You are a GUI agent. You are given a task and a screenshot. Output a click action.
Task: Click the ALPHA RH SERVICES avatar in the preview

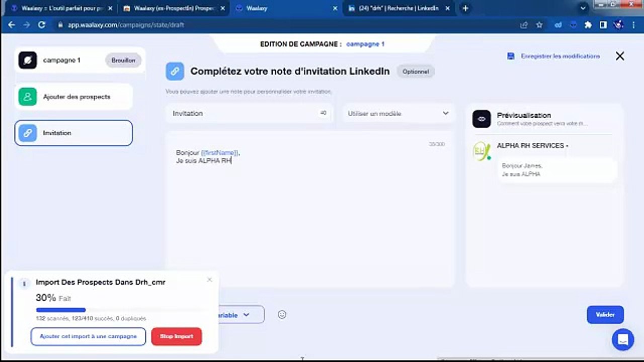pos(481,151)
